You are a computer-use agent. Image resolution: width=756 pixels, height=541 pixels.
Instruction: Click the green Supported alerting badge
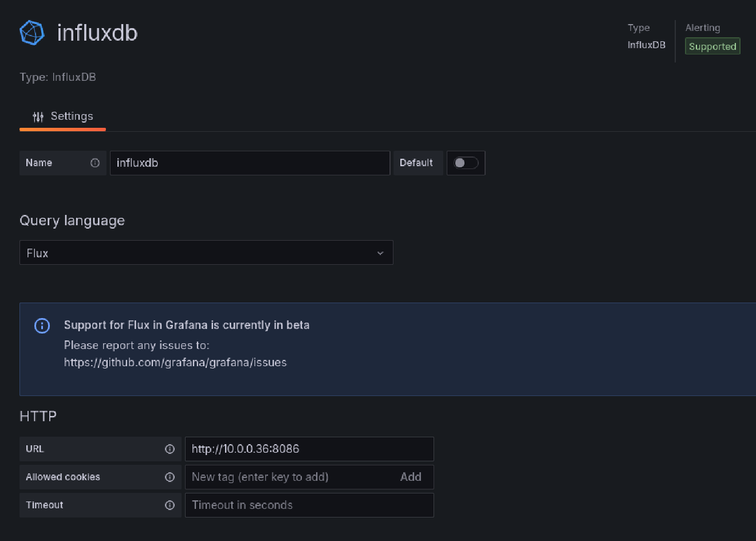coord(712,46)
